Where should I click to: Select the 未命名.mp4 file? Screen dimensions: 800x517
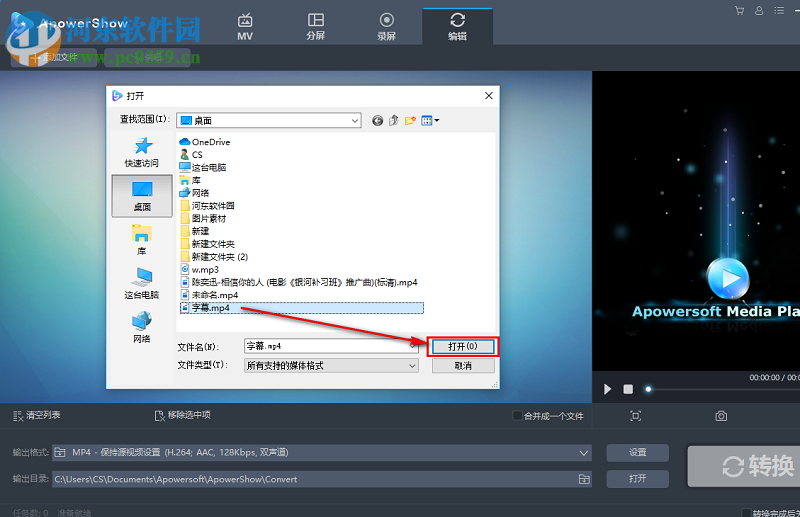pos(209,295)
